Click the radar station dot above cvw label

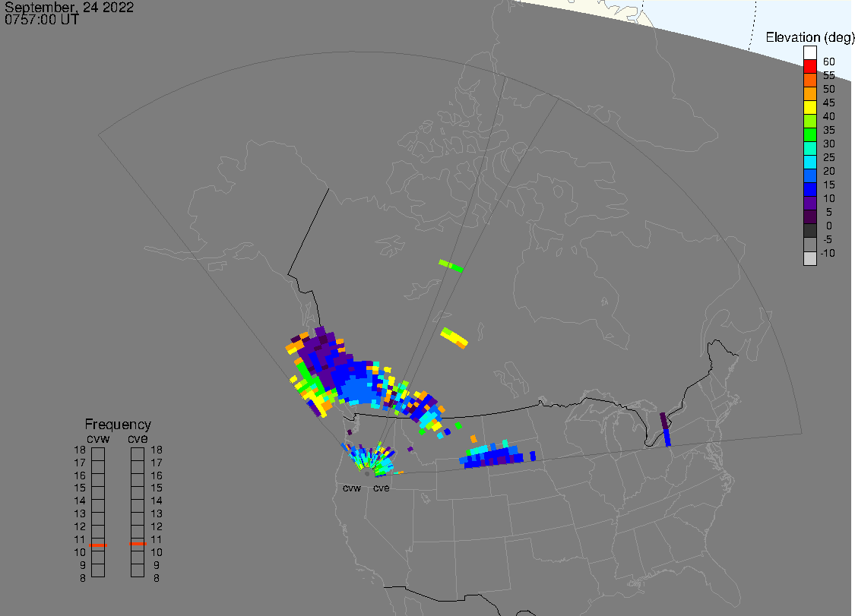(367, 474)
